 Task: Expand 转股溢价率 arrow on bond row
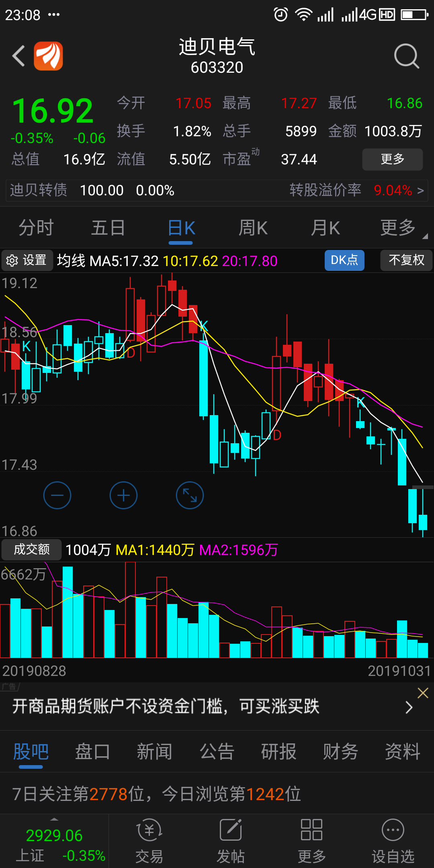421,190
